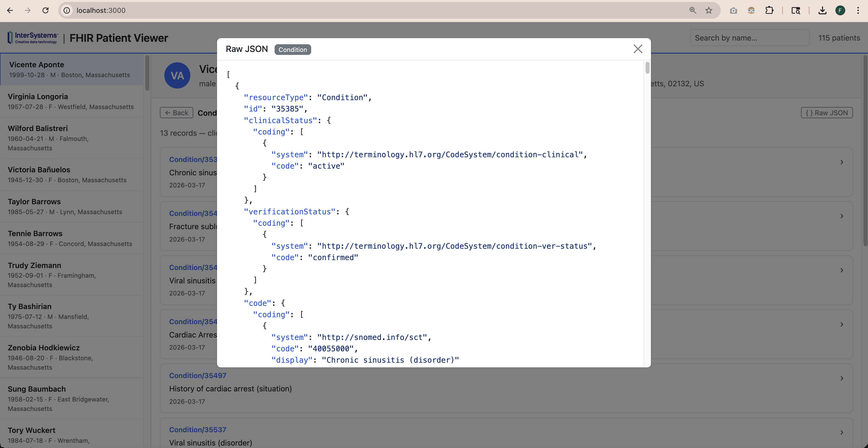Screen dimensions: 868x448
Task: Open the browser extensions puzzle icon
Action: click(769, 10)
